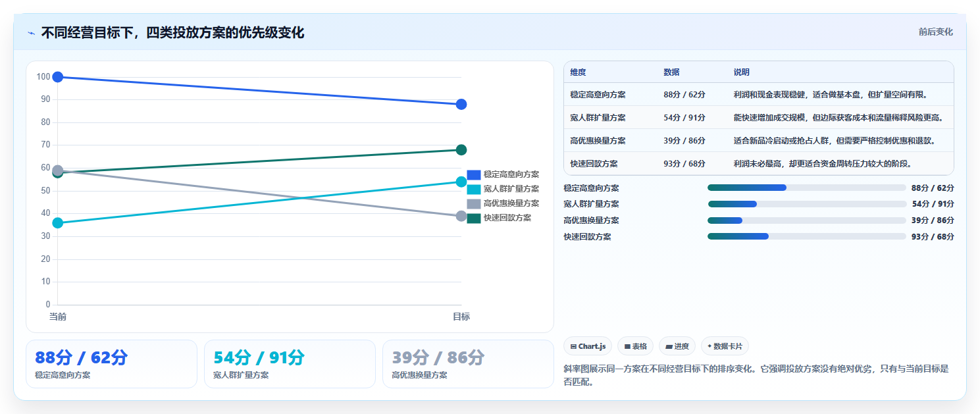
Task: Click the blue end point at 88
Action: [x=461, y=104]
